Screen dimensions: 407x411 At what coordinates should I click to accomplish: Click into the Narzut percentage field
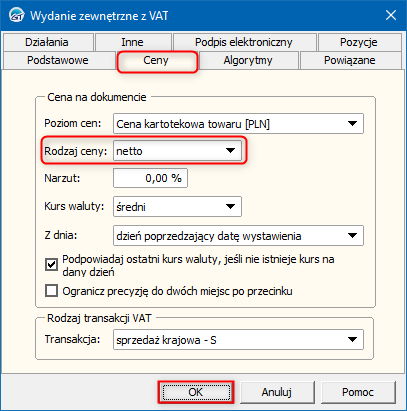[150, 178]
